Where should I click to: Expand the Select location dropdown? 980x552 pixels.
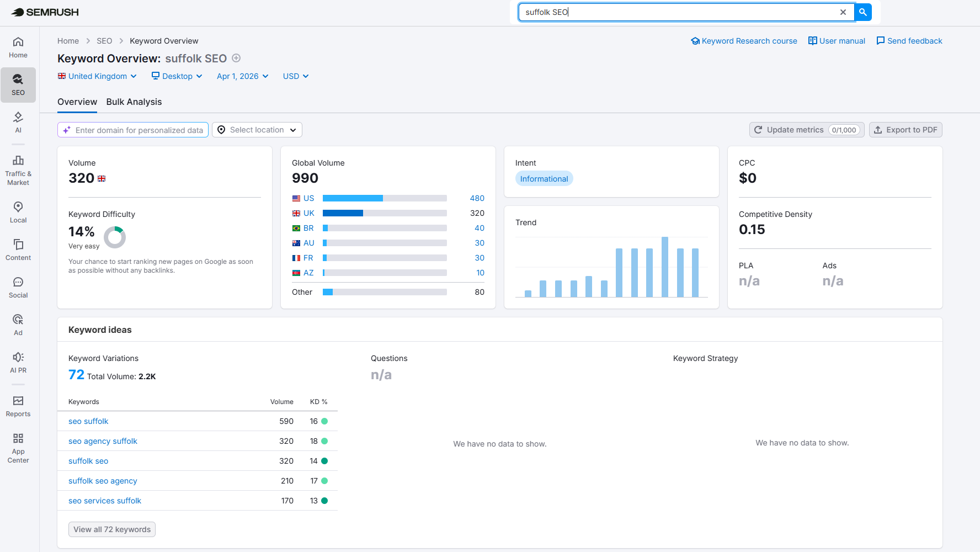coord(257,129)
